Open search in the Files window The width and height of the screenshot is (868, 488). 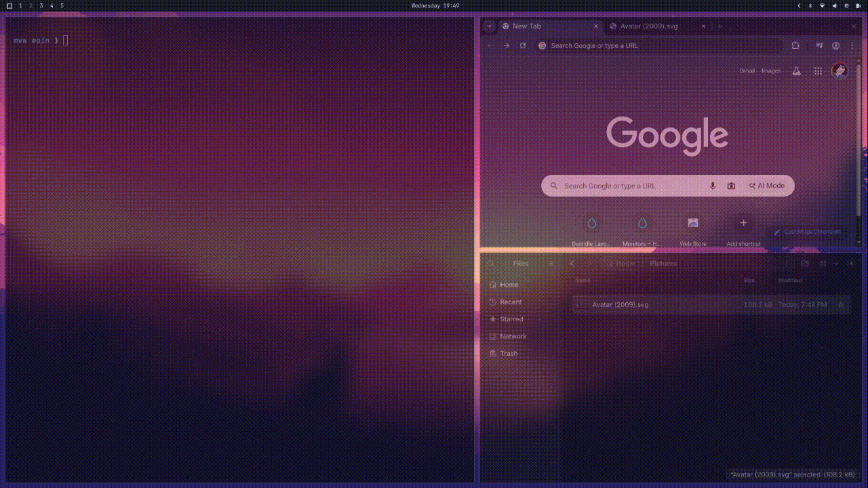491,264
